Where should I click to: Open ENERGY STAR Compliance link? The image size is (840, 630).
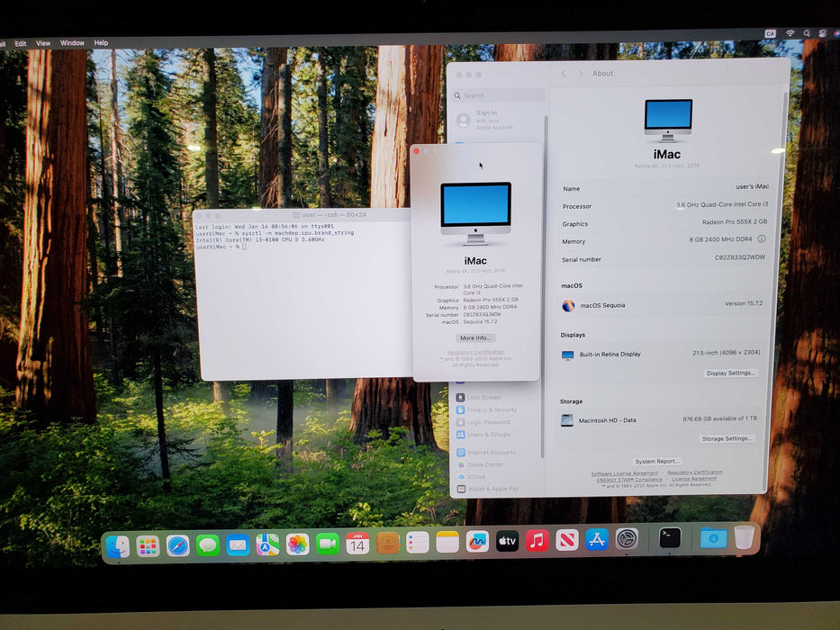[x=629, y=480]
